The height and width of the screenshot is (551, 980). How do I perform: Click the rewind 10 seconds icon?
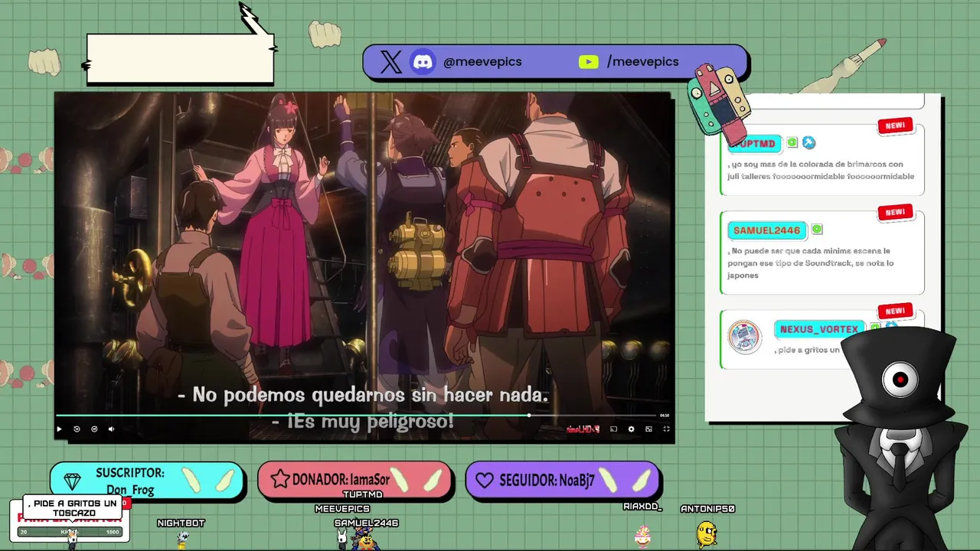(x=77, y=429)
